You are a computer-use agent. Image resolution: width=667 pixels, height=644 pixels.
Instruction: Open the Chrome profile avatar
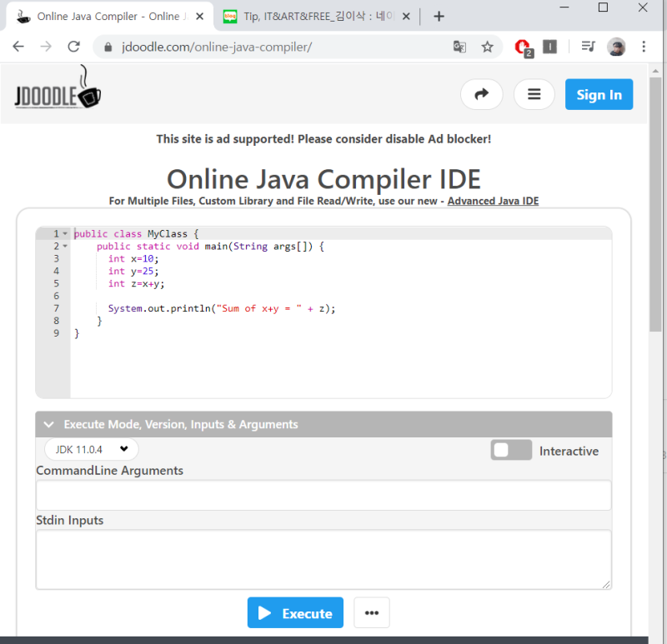point(616,47)
